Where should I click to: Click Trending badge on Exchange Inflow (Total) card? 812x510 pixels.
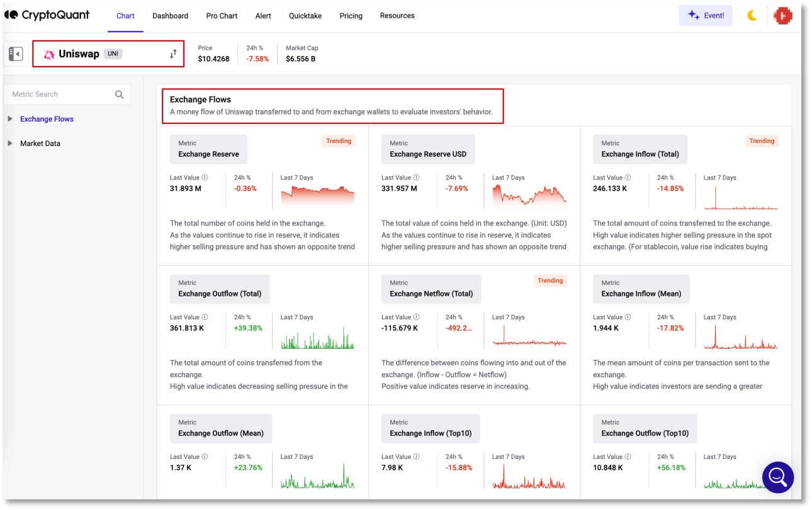click(762, 141)
